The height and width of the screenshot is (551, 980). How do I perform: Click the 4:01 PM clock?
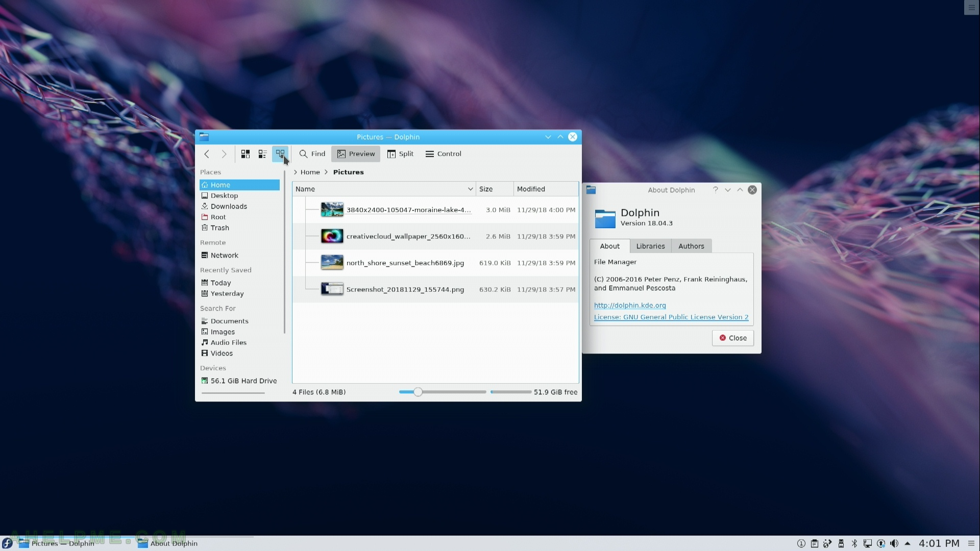click(x=939, y=543)
